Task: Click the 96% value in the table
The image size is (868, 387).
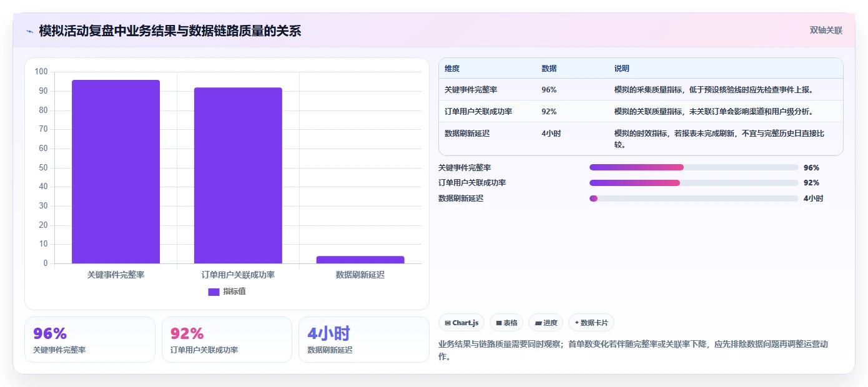Action: [549, 90]
